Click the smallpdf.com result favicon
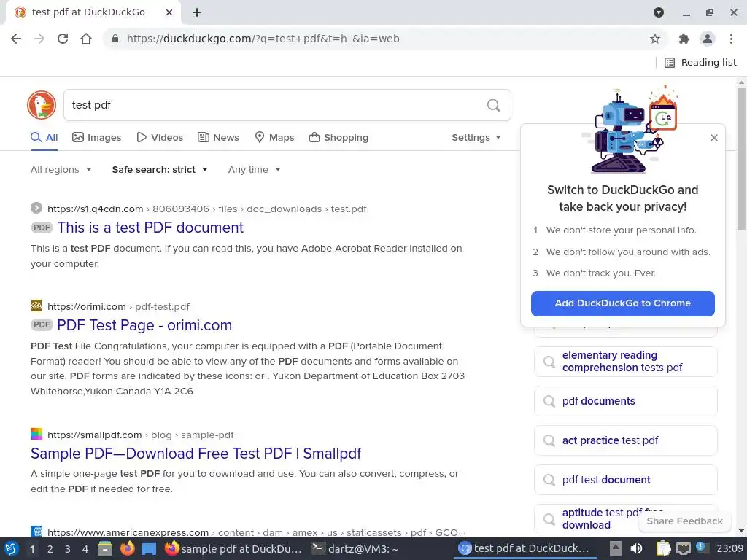747x560 pixels. tap(36, 435)
